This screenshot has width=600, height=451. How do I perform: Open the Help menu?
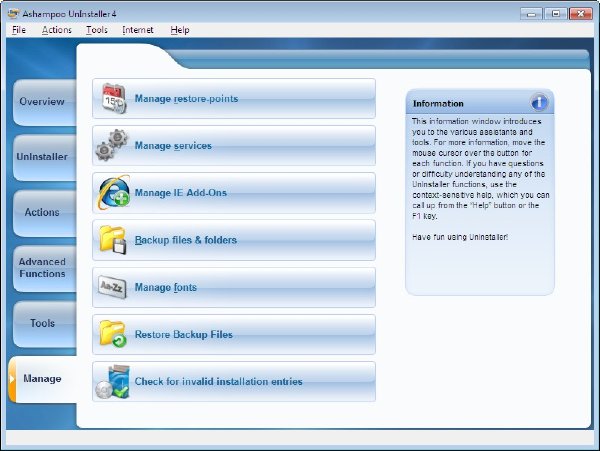pyautogui.click(x=180, y=30)
